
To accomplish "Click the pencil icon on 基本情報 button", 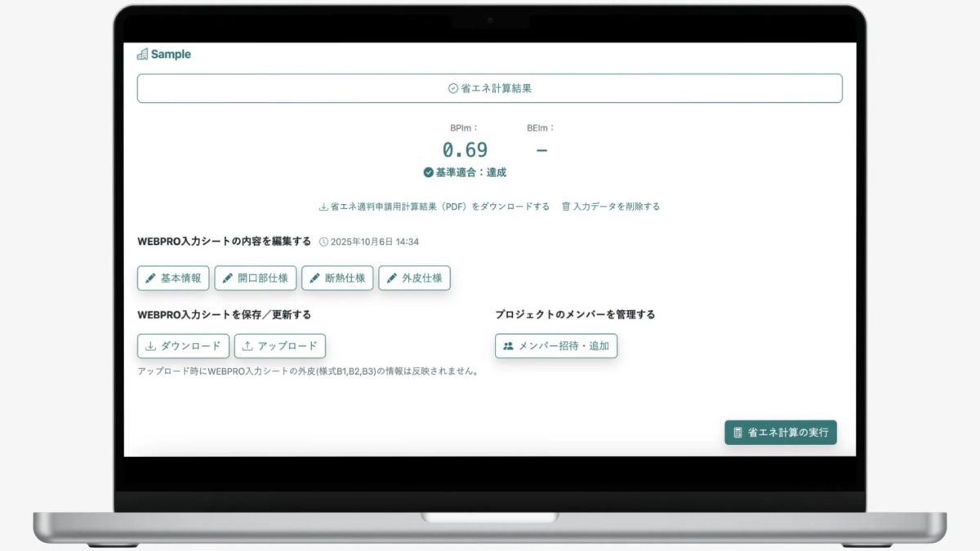I will (150, 278).
